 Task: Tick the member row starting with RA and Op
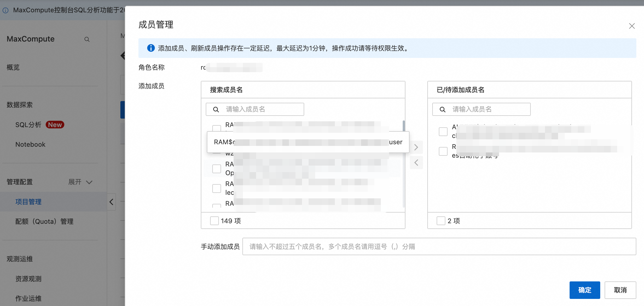217,169
